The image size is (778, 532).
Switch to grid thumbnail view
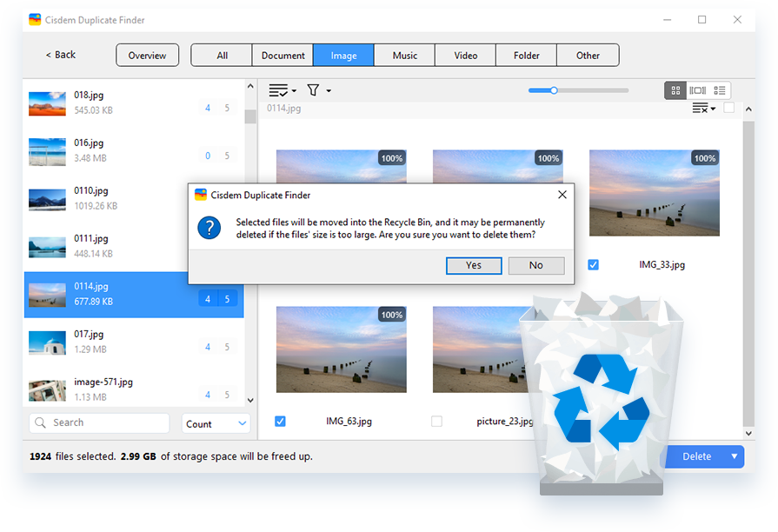pos(675,90)
